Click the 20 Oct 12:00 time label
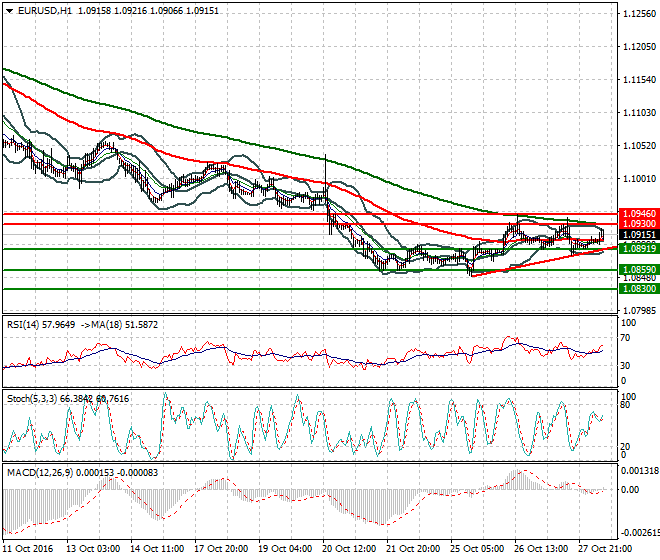This screenshot has height=560, width=660. click(x=349, y=549)
